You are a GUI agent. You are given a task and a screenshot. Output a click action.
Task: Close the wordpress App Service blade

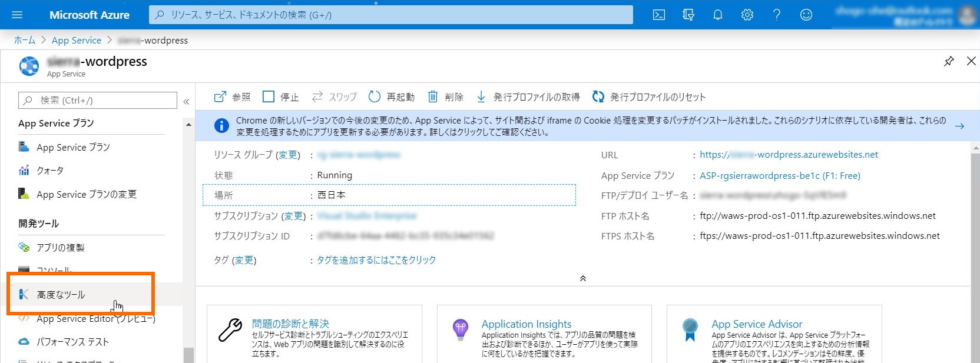pyautogui.click(x=971, y=61)
